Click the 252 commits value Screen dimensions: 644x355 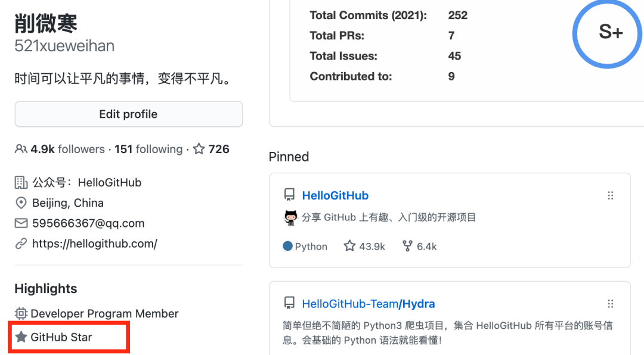(x=457, y=15)
